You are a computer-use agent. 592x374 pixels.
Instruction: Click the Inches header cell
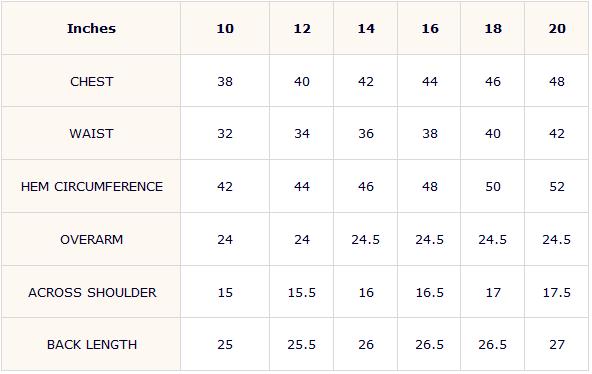tap(91, 29)
